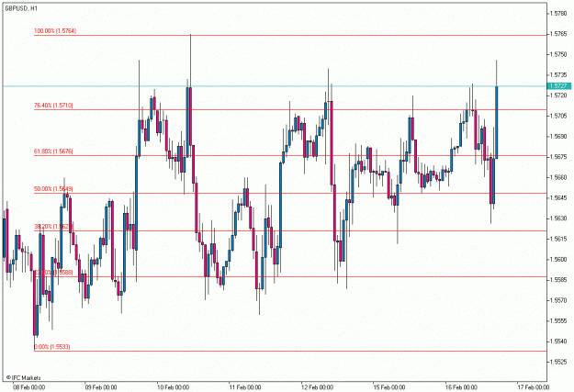
Task: Click the 1.5690 price axis label
Action: pos(558,137)
